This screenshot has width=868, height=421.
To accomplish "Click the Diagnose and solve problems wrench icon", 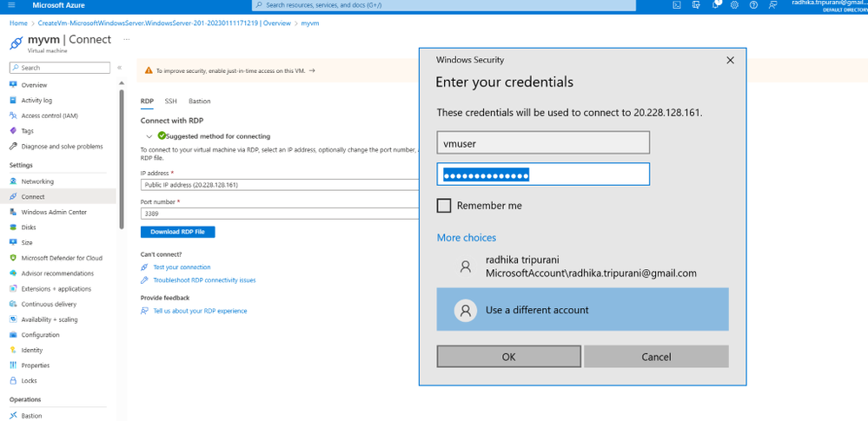I will click(x=13, y=147).
